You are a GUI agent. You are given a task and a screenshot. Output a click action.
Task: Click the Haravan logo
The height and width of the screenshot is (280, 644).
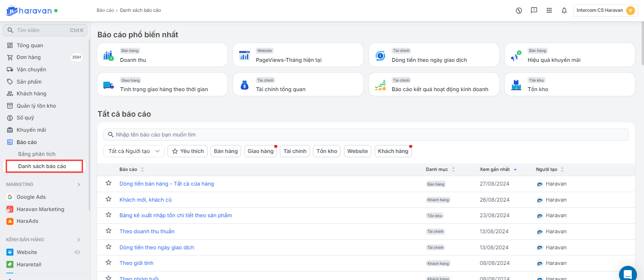[x=29, y=10]
